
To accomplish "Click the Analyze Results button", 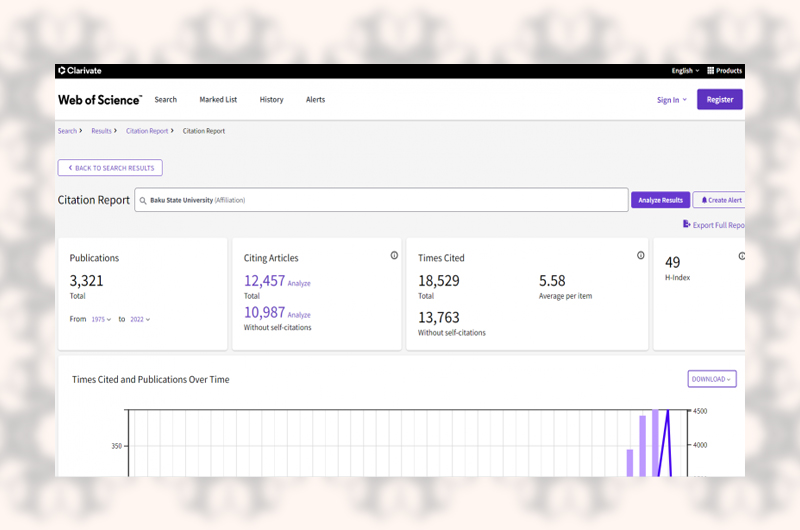I will (660, 200).
